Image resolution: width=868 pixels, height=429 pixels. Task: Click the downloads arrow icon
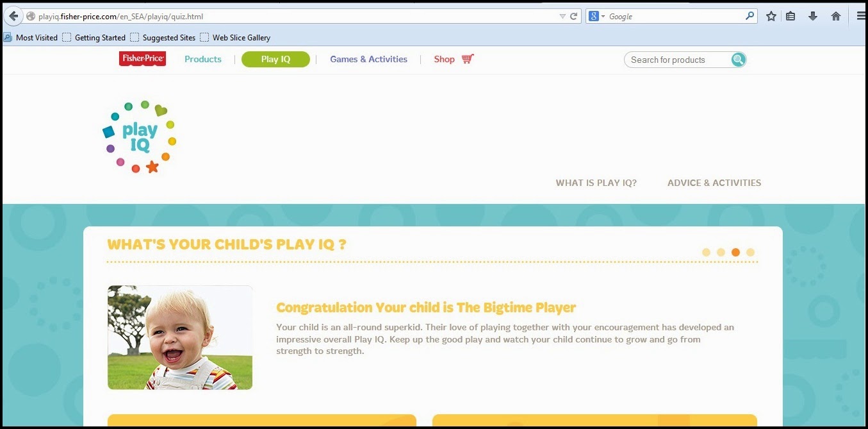pyautogui.click(x=813, y=17)
